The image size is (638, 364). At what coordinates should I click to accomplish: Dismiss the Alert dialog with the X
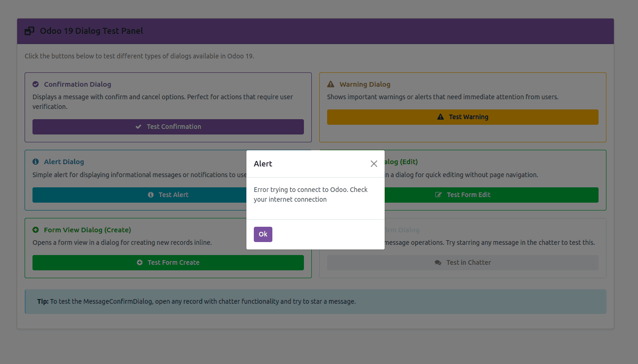click(x=374, y=163)
